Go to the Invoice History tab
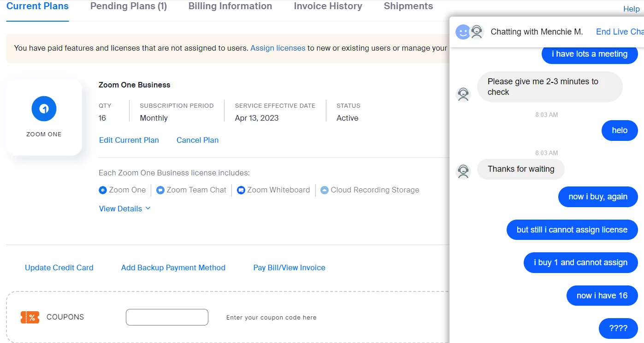The height and width of the screenshot is (343, 644). 328,6
